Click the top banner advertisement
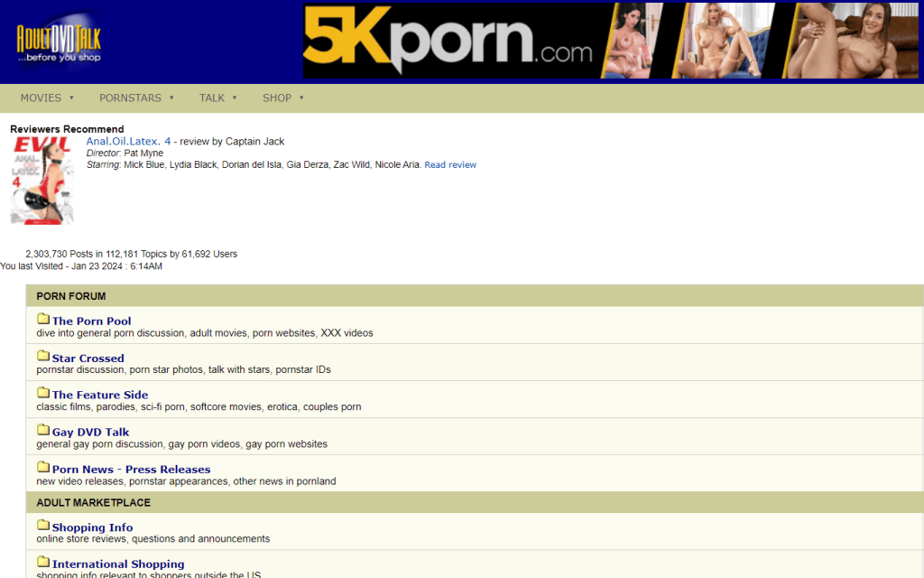 coord(611,41)
